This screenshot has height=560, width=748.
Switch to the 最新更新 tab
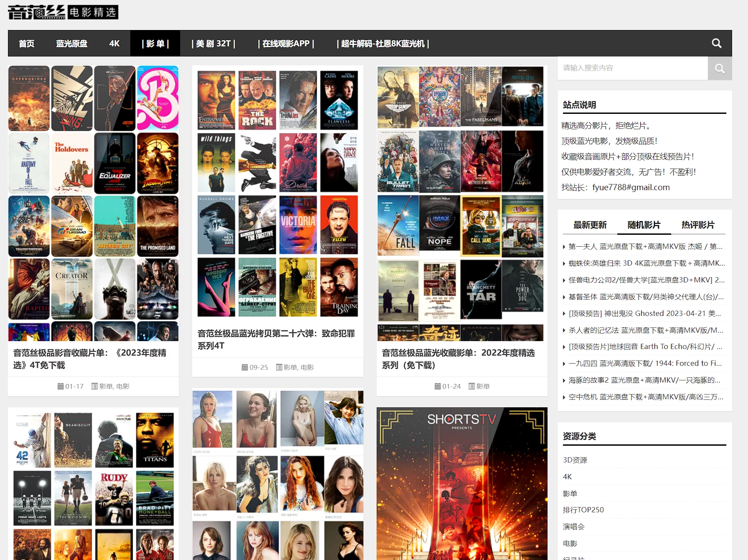tap(589, 225)
